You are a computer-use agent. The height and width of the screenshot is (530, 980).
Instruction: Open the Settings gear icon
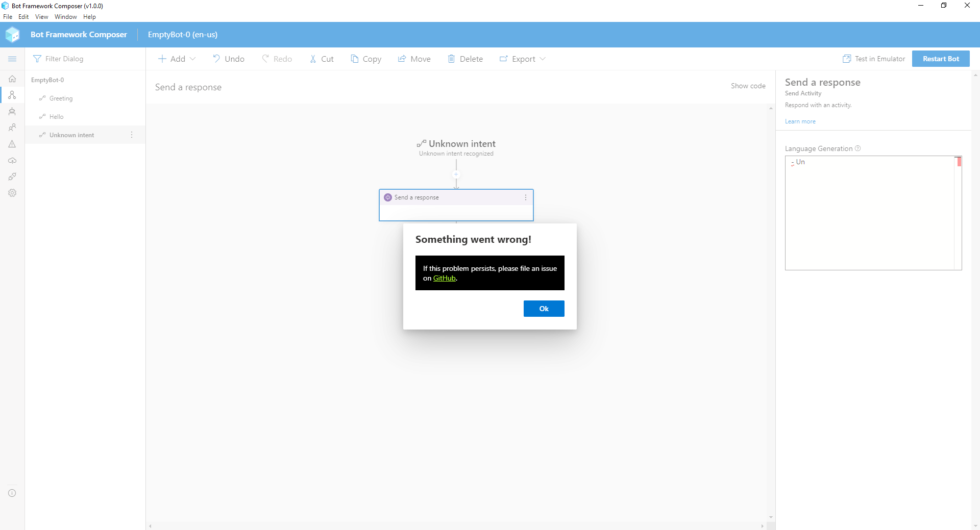[x=12, y=193]
